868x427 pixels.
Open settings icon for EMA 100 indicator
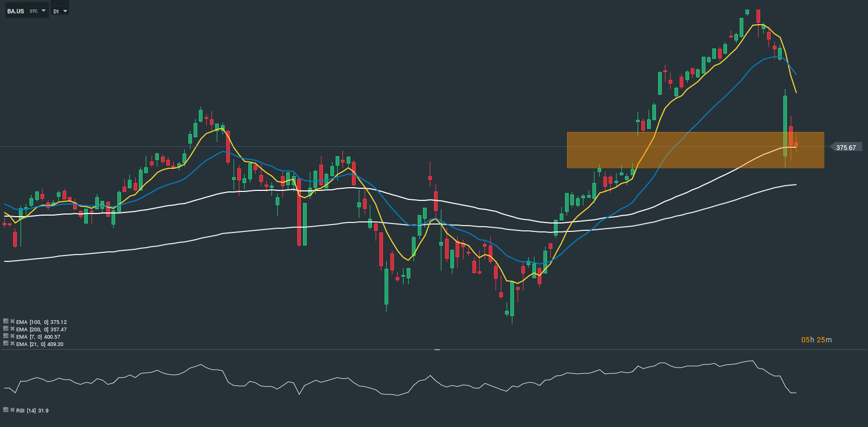click(6, 321)
